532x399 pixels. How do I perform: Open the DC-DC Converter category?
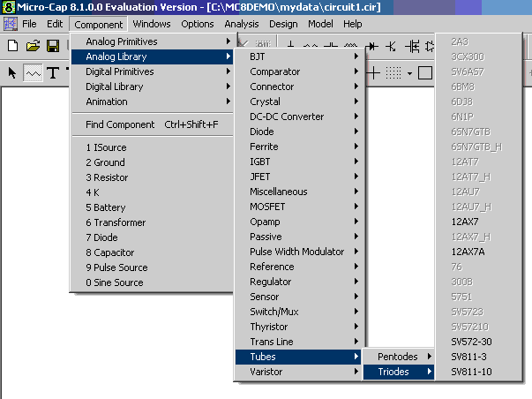(300, 117)
